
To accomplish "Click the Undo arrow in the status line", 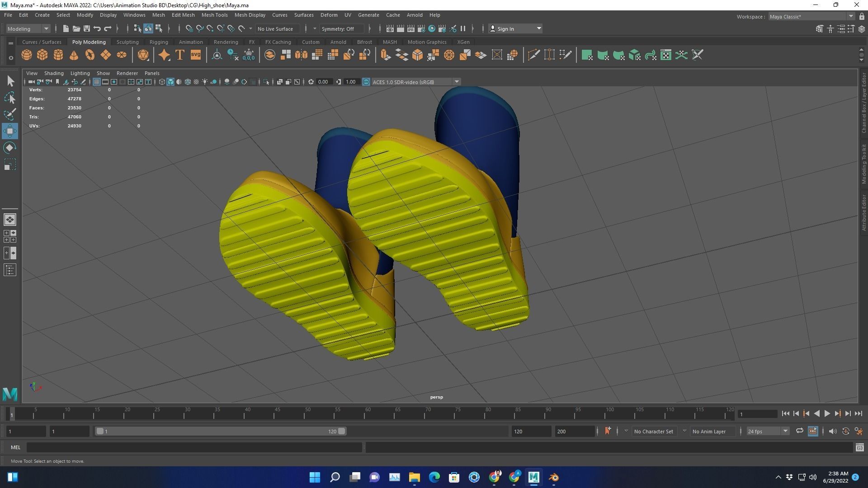I will [x=97, y=28].
